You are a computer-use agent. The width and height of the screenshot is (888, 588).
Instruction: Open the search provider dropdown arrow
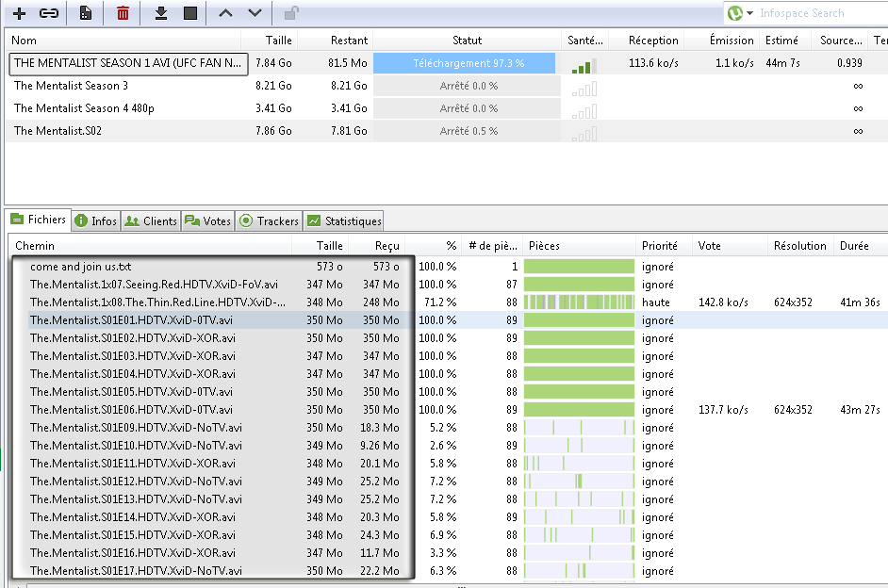pos(749,13)
